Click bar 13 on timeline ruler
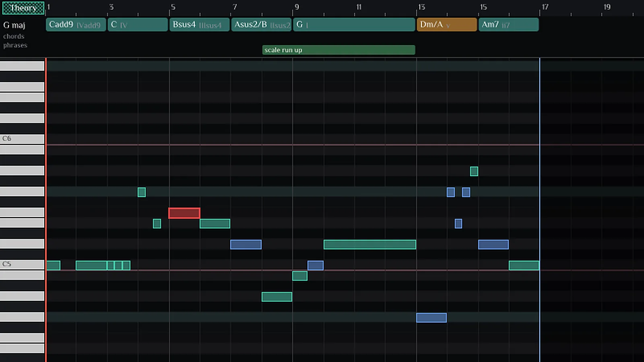 (x=421, y=7)
